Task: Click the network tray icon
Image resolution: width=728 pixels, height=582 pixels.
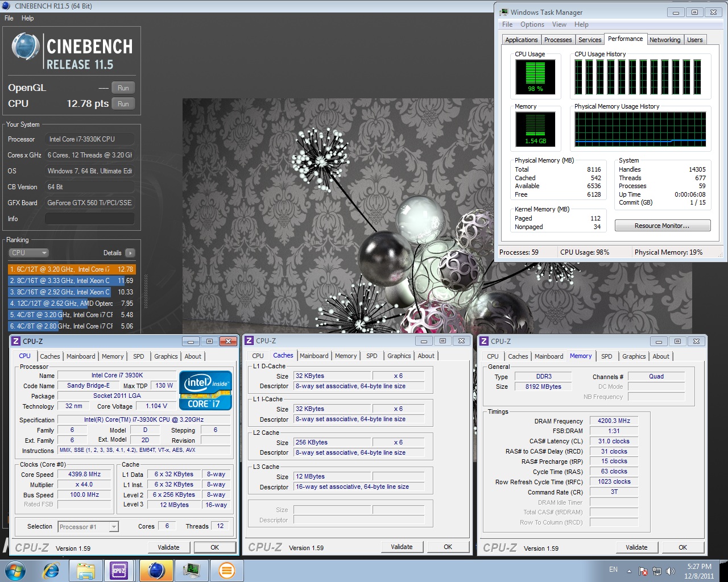Action: [x=657, y=571]
